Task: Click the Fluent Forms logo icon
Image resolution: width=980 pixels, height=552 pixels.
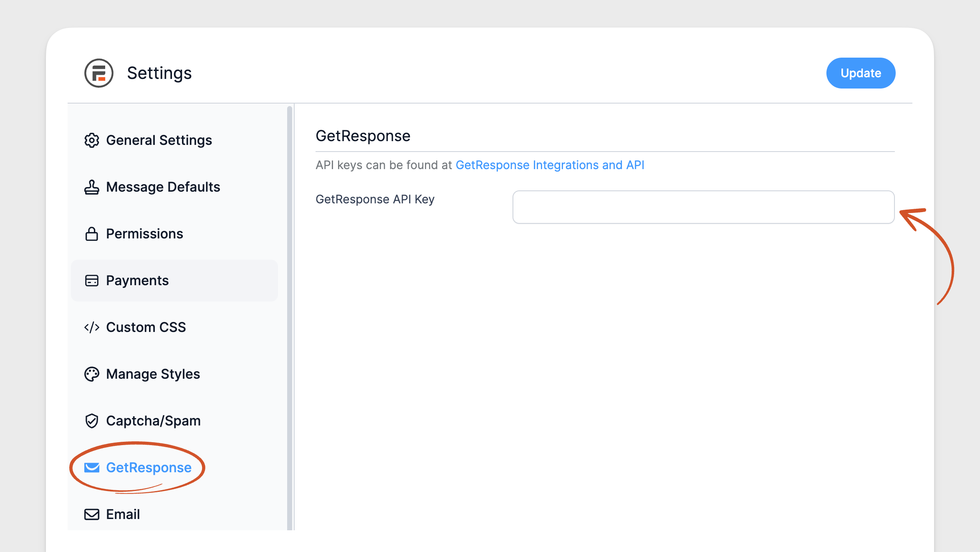Action: pos(99,73)
